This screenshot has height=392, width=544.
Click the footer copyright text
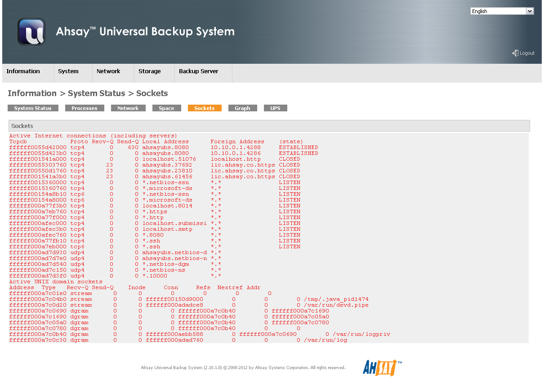point(243,368)
